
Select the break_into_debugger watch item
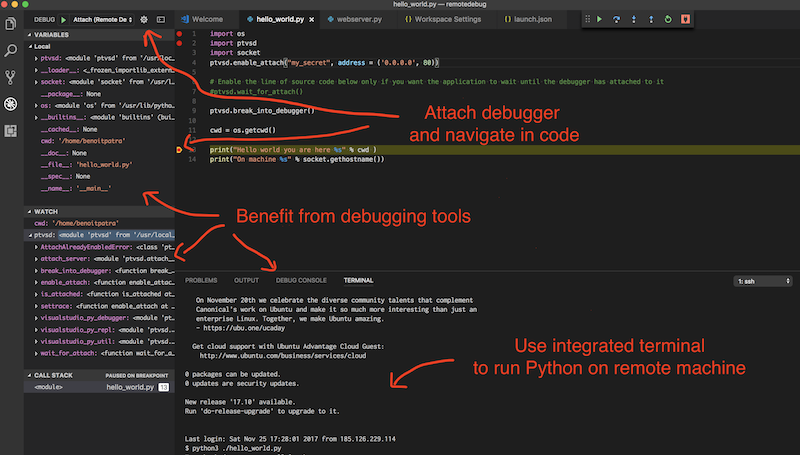pyautogui.click(x=99, y=271)
